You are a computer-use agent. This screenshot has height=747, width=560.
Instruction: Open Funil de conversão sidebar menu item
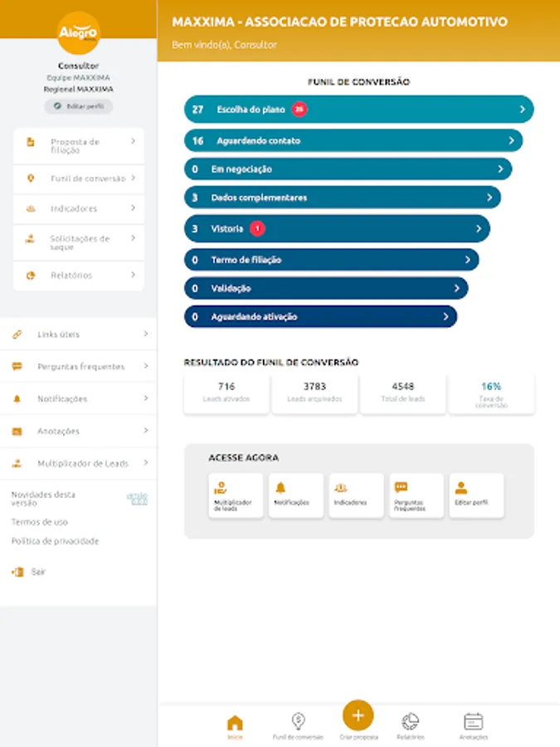point(79,178)
